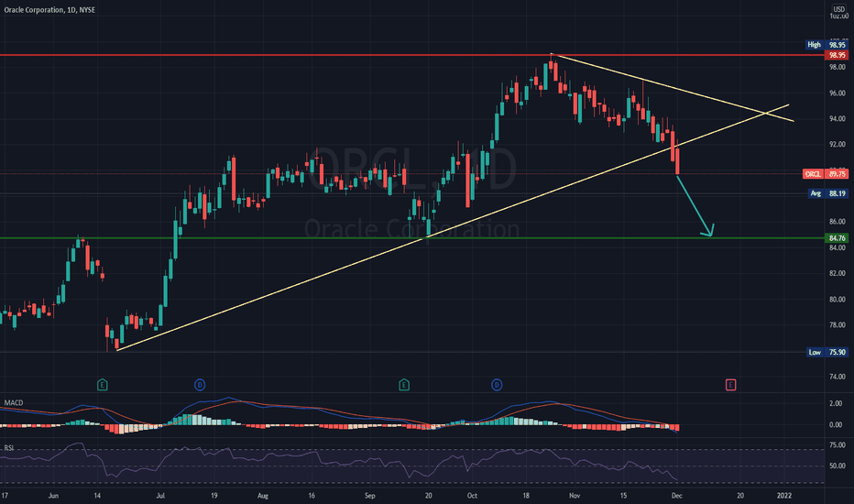Click the Dec date on time axis

tap(676, 496)
